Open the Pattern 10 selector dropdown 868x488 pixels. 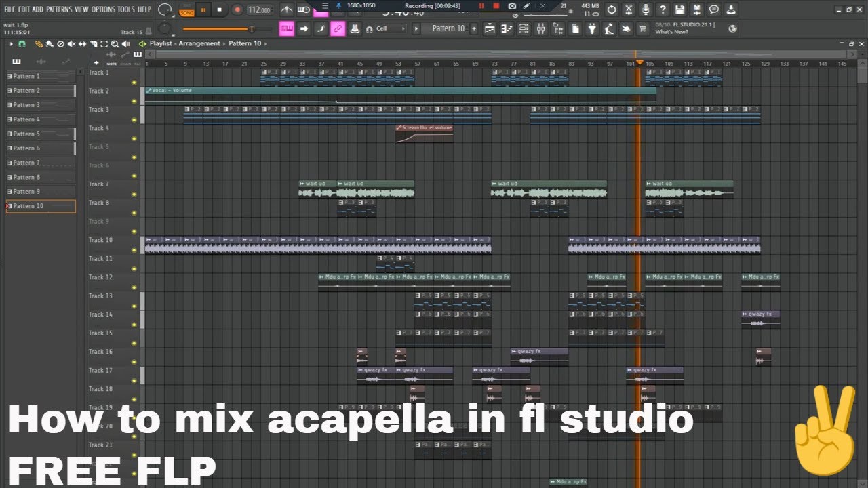(449, 28)
